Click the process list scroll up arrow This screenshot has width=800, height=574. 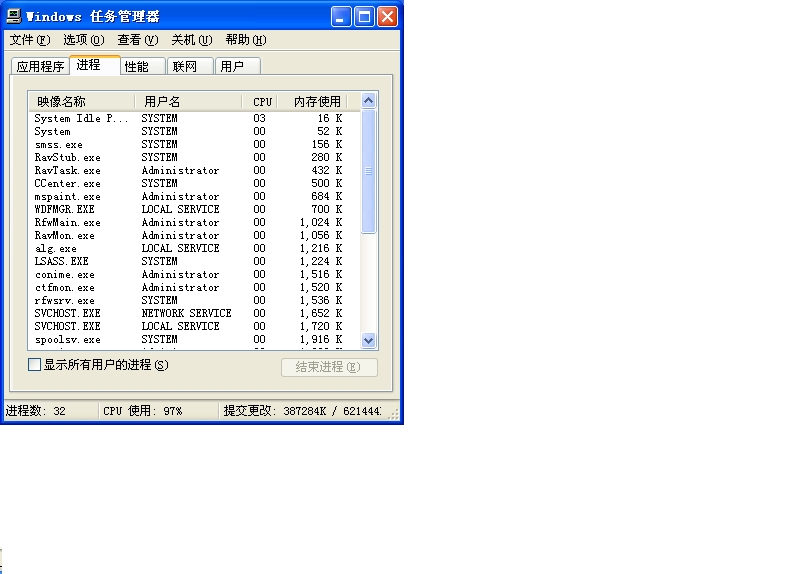click(x=368, y=101)
